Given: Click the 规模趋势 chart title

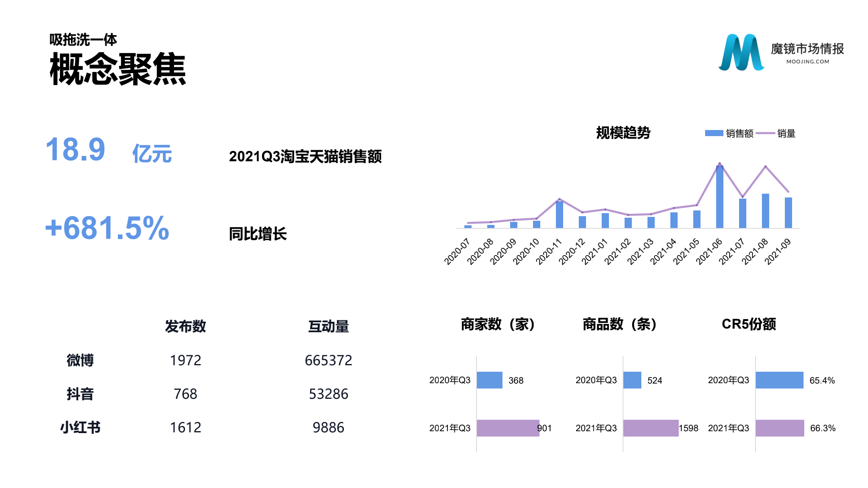Looking at the screenshot, I should (623, 133).
